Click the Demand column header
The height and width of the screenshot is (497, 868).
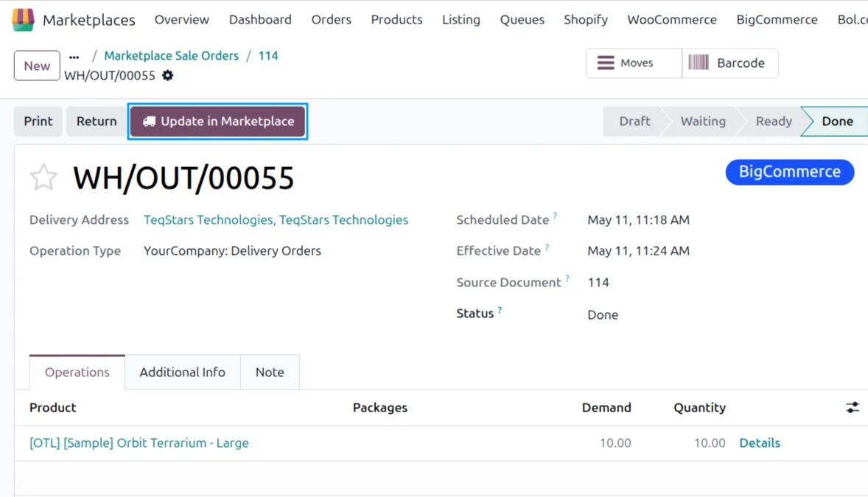click(606, 408)
